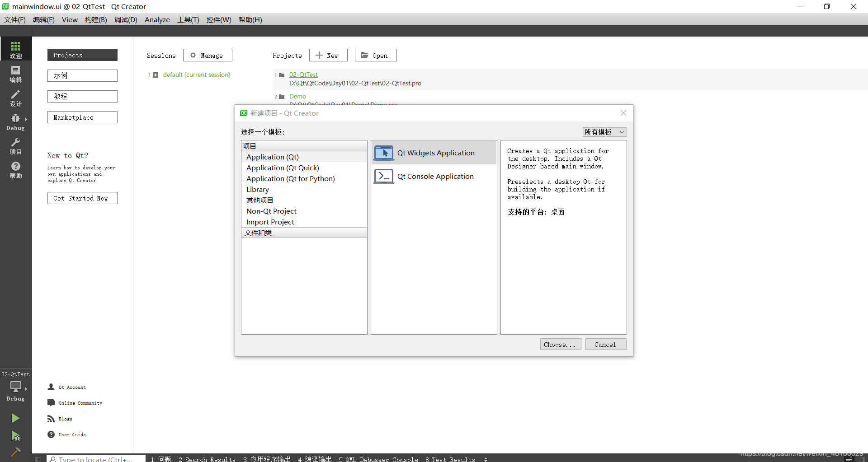Open the 文件(F) menu

pyautogui.click(x=15, y=19)
